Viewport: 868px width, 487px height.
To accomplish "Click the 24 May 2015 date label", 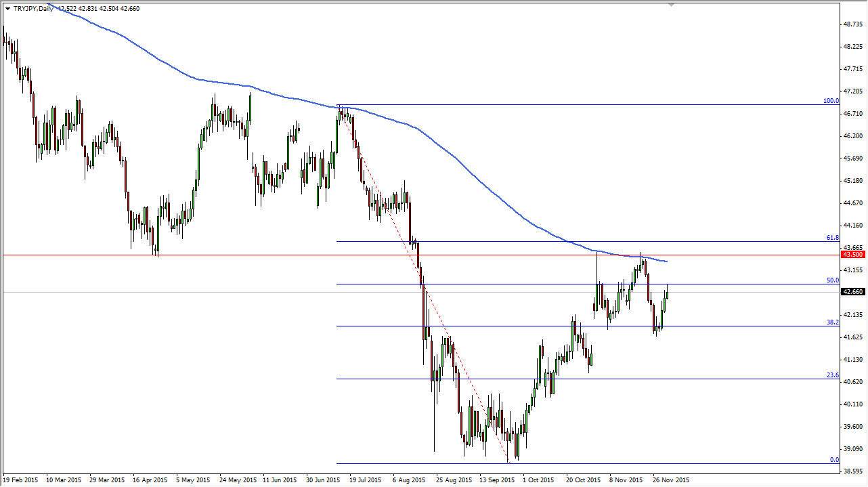I will click(239, 480).
